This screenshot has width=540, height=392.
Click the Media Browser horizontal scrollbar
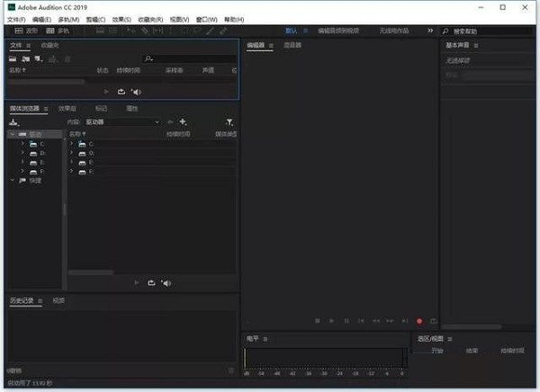tap(91, 272)
